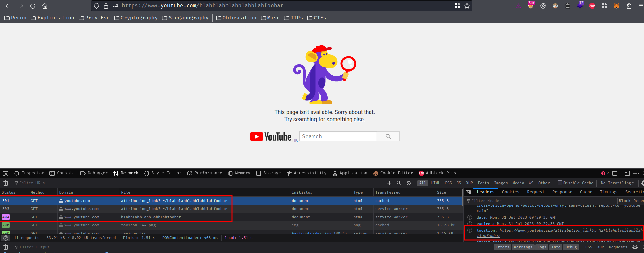
Task: Open the DevTools more options ellipsis
Action: [636, 173]
